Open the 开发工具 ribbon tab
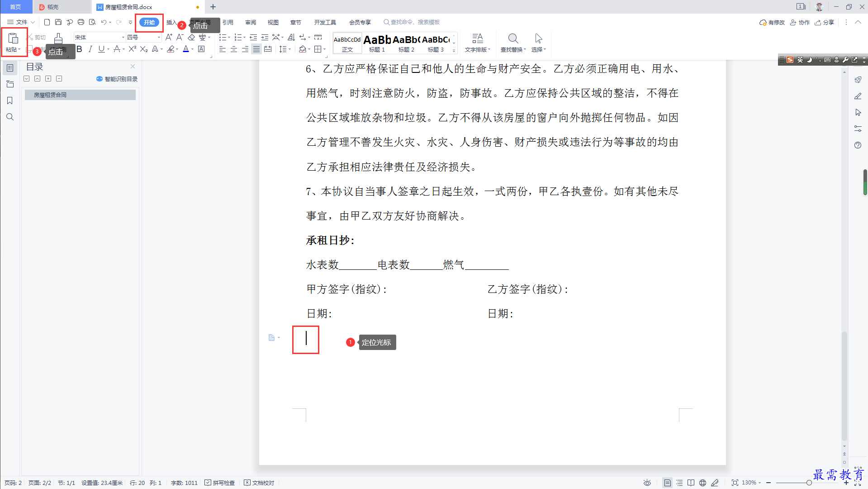Viewport: 868px width, 489px height. click(x=325, y=22)
